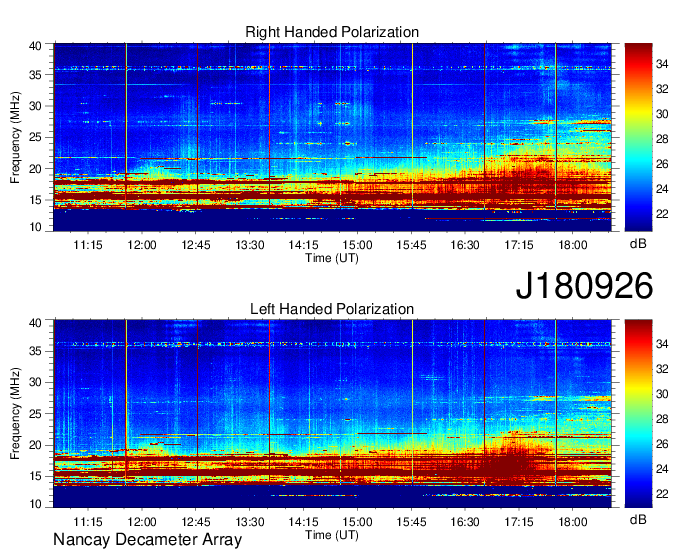Image resolution: width=680 pixels, height=552 pixels.
Task: Click the top plot's Frequency (MHz) axis label
Action: 16,137
